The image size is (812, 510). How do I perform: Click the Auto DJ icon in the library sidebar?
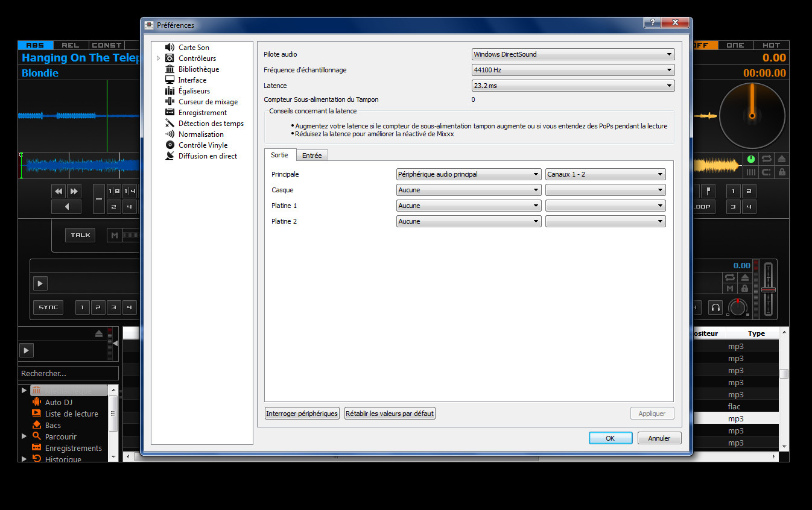(36, 402)
